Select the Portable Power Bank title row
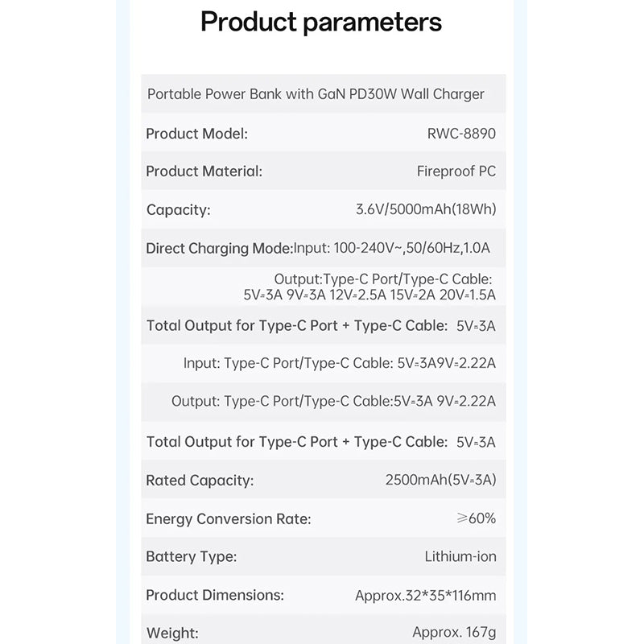This screenshot has height=644, width=644. (316, 94)
